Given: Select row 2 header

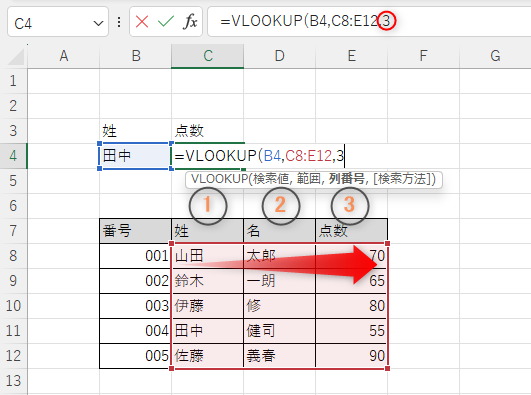Looking at the screenshot, I should (x=13, y=106).
